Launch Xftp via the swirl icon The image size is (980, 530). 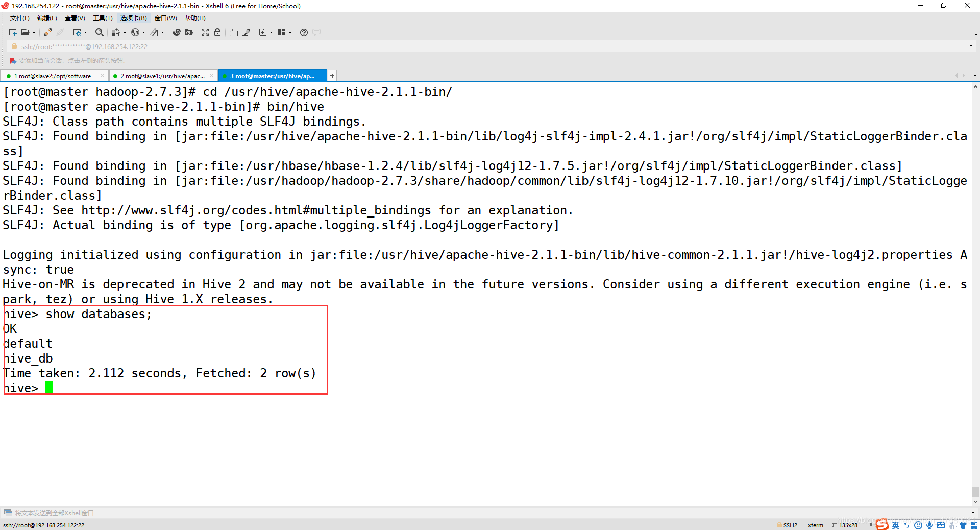177,32
